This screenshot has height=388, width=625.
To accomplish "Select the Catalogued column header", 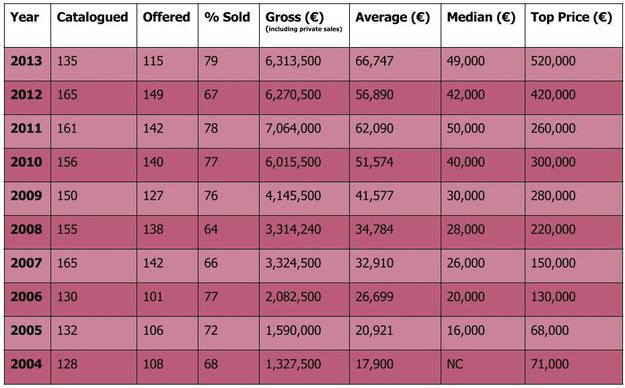I will [x=92, y=17].
